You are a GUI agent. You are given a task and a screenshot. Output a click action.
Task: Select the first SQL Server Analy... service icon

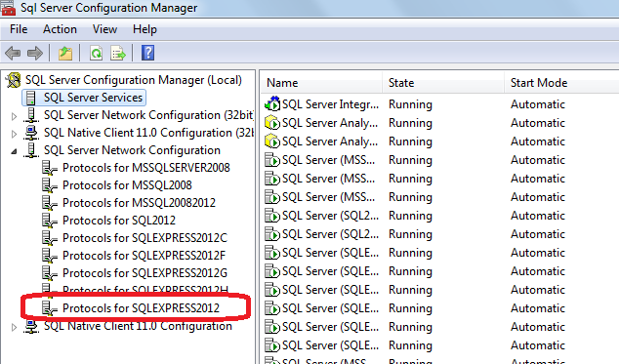tap(272, 123)
